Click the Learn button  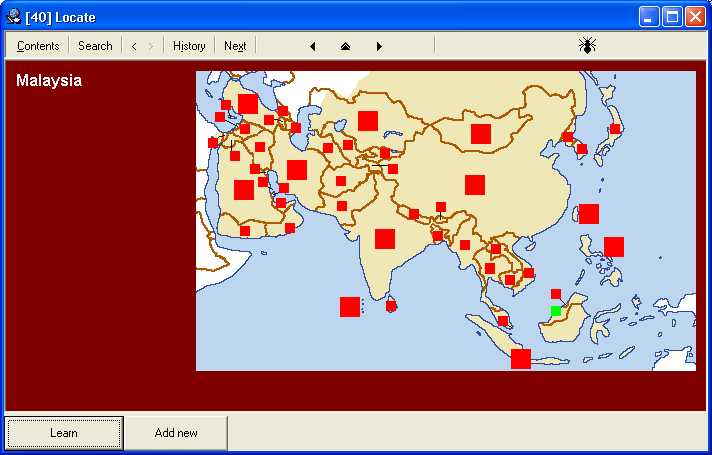pos(64,433)
